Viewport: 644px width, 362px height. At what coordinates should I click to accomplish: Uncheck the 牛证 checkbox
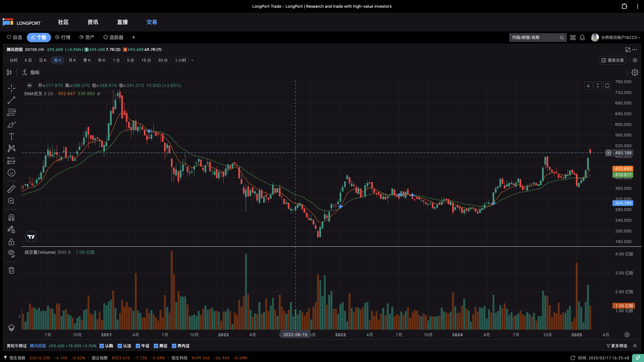[138, 346]
